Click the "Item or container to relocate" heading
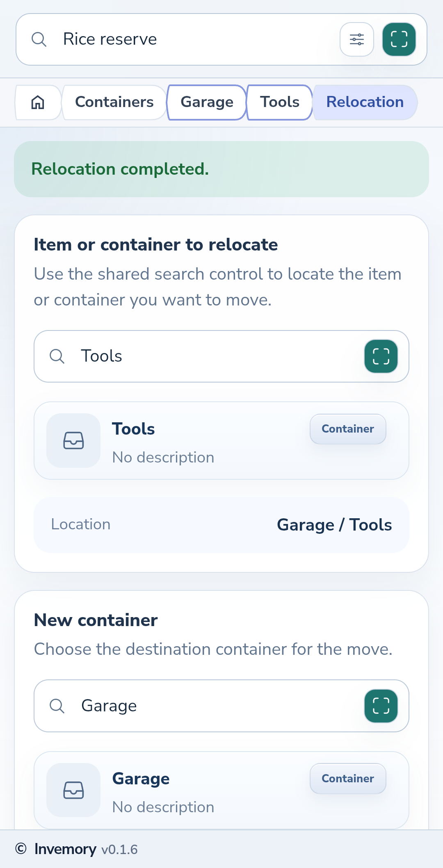Viewport: 443px width, 868px height. [x=156, y=245]
